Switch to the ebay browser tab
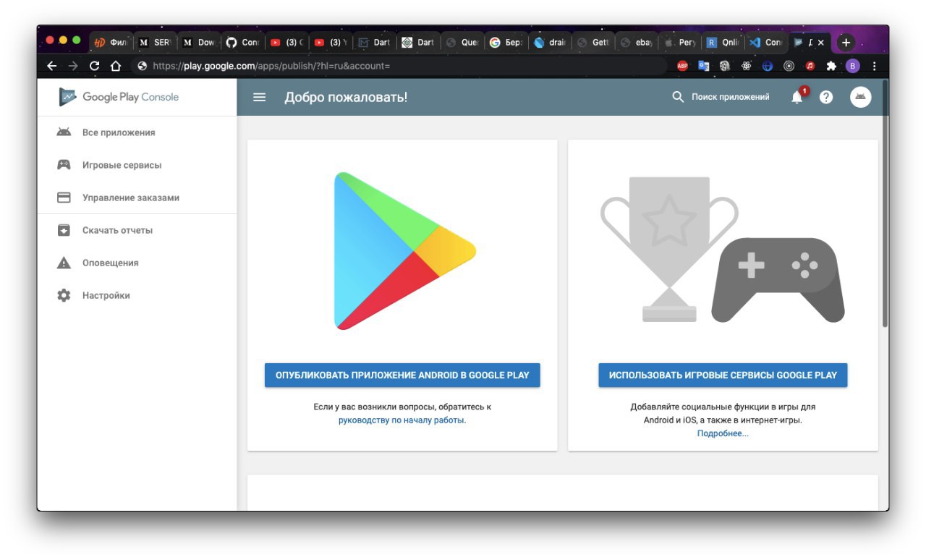926x560 pixels. point(637,43)
